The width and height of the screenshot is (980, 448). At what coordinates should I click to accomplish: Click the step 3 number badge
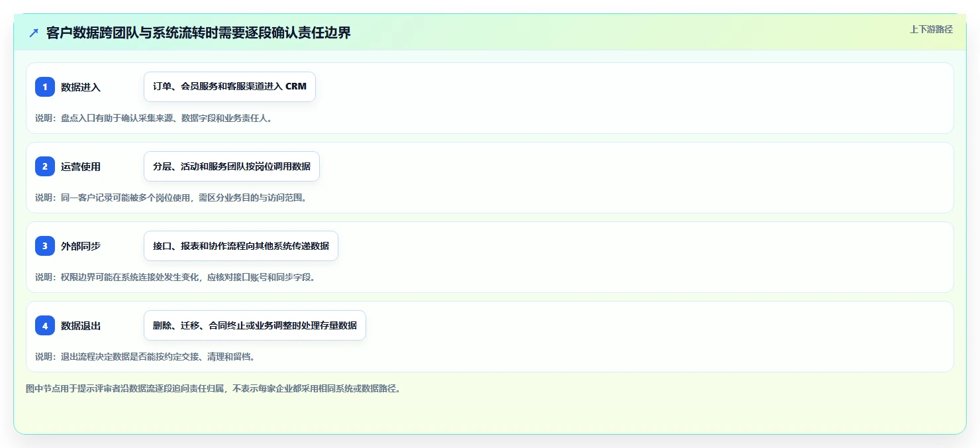[x=45, y=246]
